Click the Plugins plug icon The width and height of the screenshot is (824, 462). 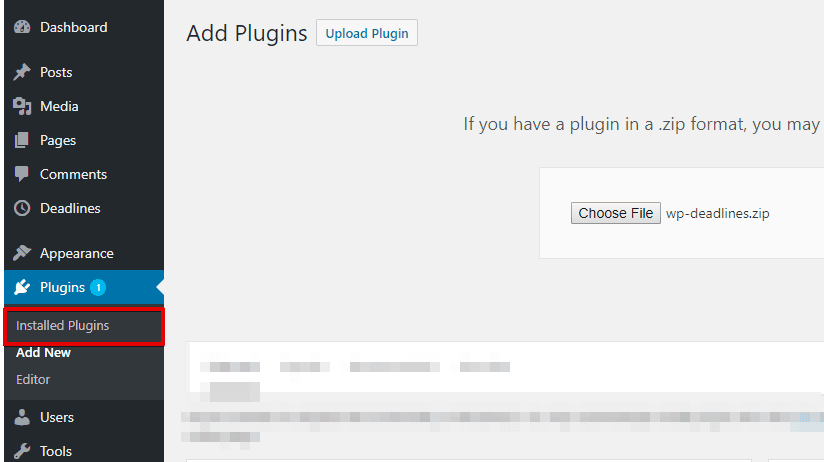(x=22, y=288)
